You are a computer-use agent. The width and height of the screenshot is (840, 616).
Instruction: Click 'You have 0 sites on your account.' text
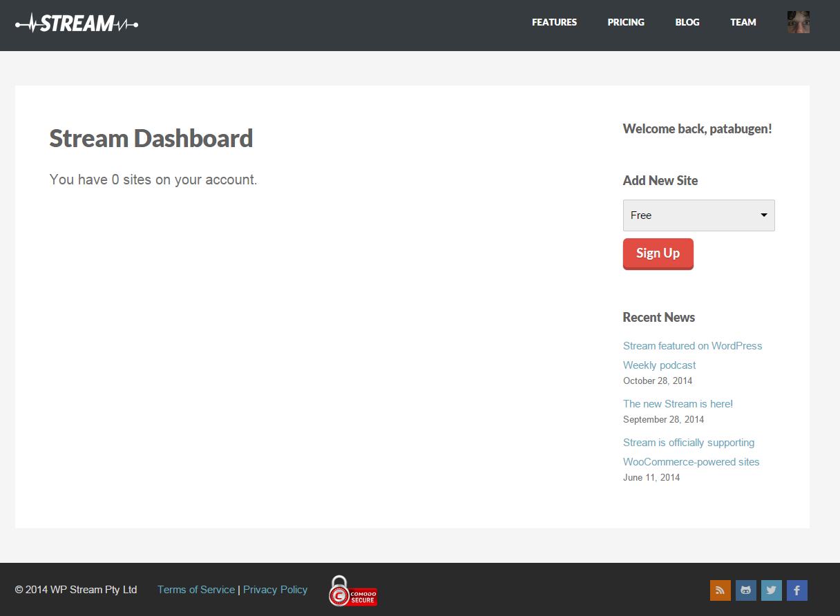(x=153, y=180)
